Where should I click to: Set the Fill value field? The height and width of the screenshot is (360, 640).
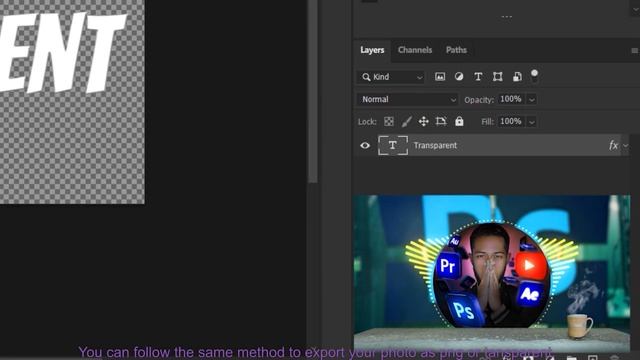coord(511,121)
